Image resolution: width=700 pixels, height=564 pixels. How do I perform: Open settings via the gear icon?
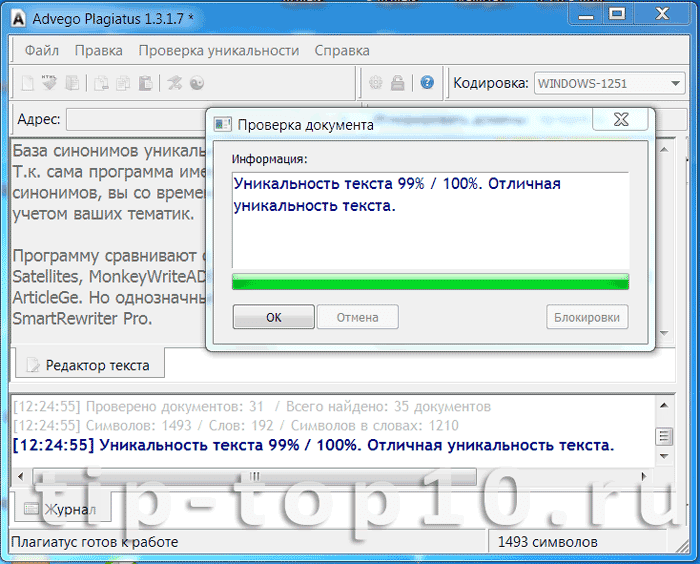pos(375,83)
